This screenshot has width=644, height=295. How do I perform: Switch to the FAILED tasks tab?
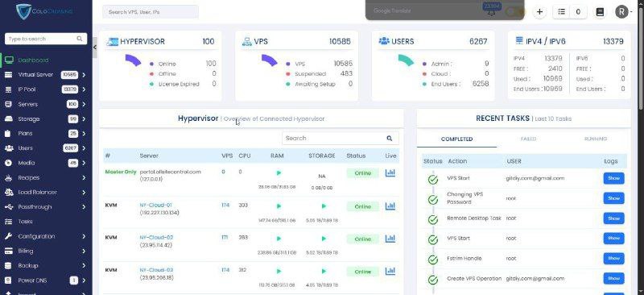528,139
